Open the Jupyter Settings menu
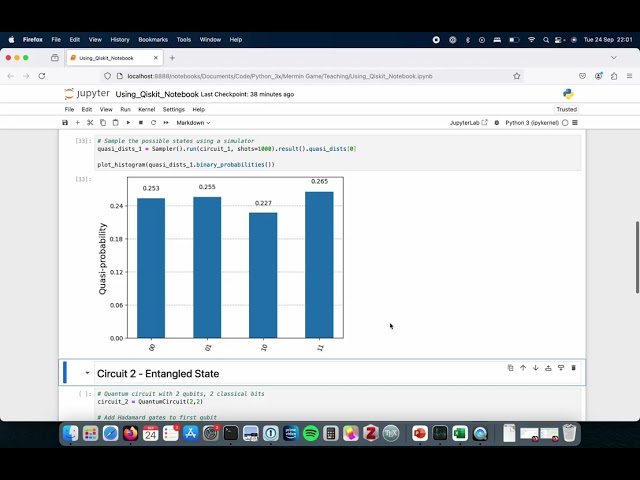Viewport: 640px width, 480px height. point(173,109)
